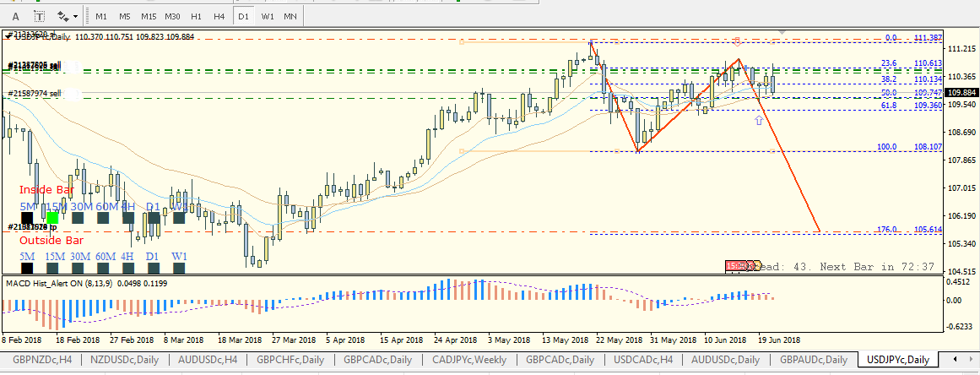Click the 'Inside Bar' red label
This screenshot has height=375, width=980.
tap(47, 190)
